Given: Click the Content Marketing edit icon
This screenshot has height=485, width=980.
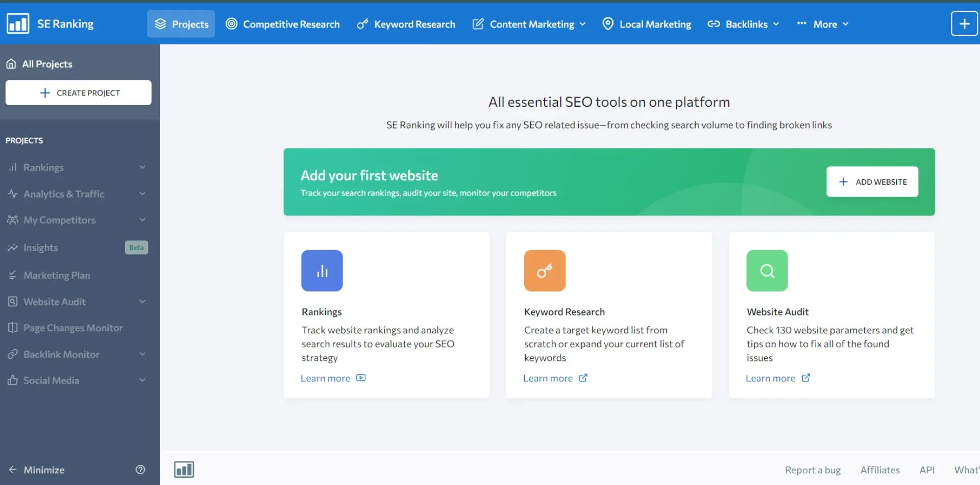Looking at the screenshot, I should point(478,24).
